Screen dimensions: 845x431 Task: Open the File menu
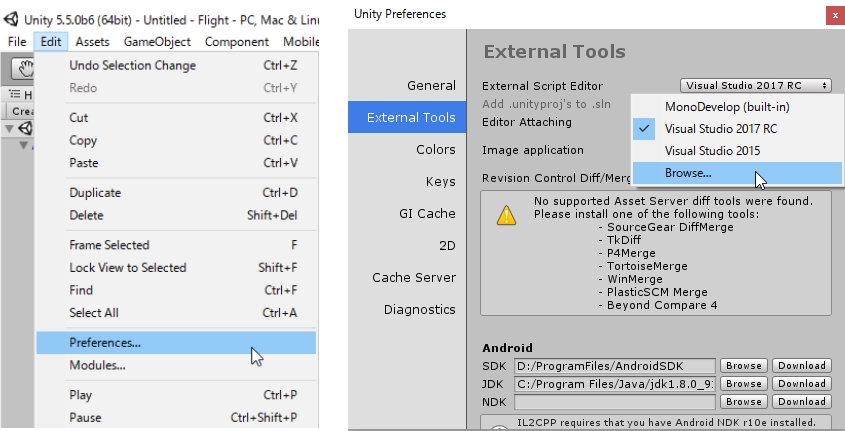17,41
